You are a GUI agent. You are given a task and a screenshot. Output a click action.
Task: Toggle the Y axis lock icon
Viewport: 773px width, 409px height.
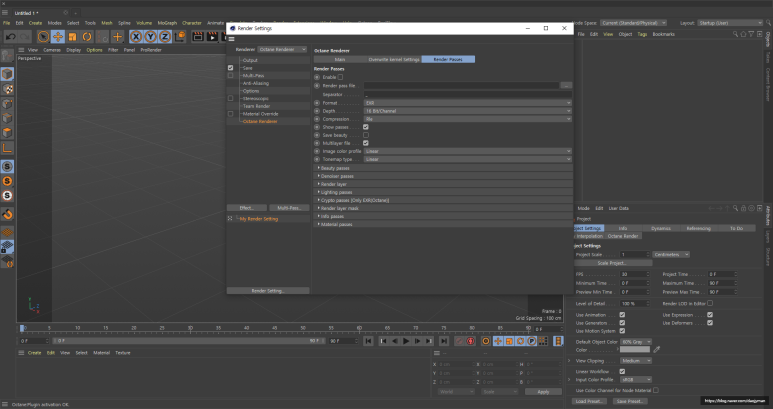coord(150,36)
